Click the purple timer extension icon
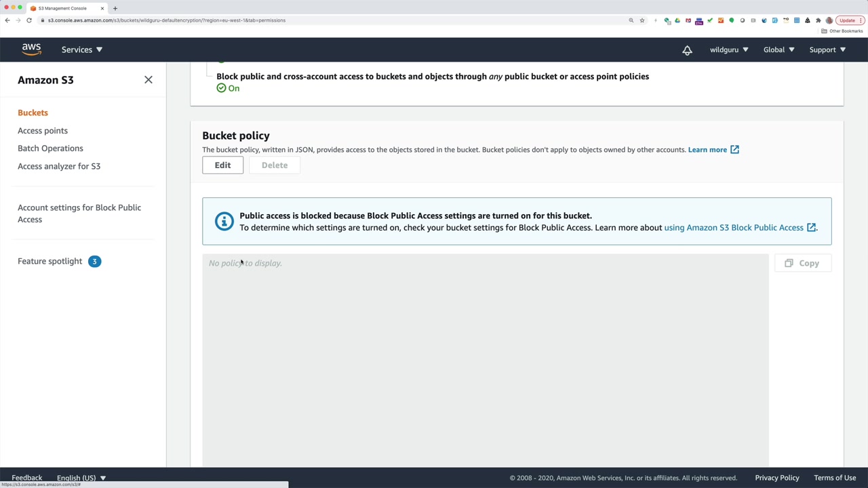 (x=699, y=21)
